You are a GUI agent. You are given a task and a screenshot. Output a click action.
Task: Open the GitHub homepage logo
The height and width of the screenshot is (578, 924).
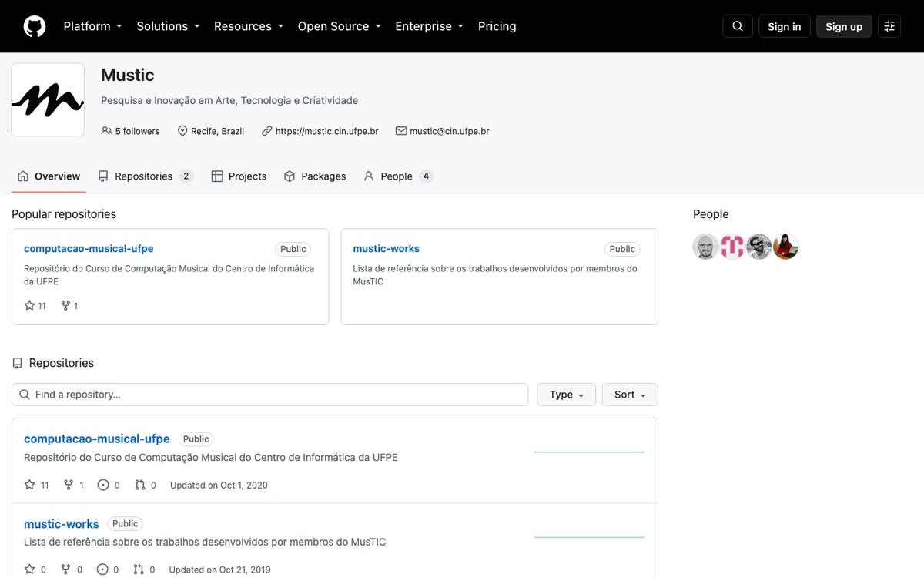tap(35, 26)
